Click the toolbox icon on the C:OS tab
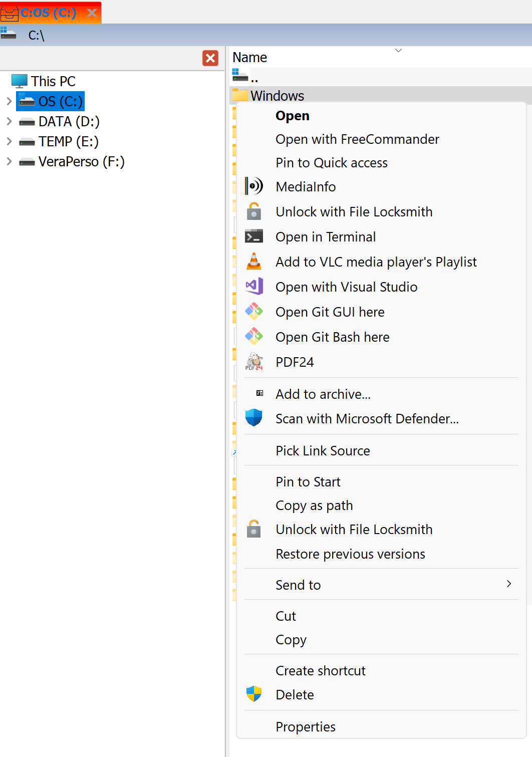This screenshot has height=757, width=532. click(9, 14)
